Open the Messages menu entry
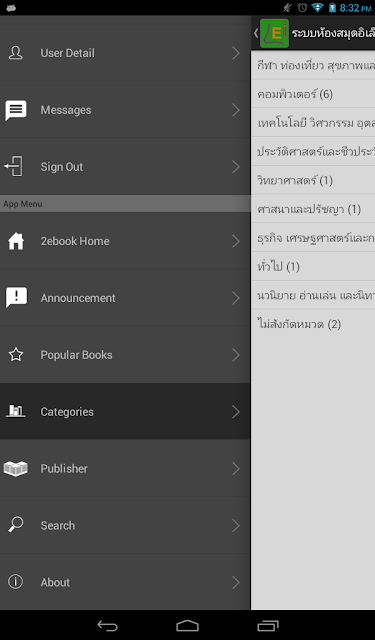The height and width of the screenshot is (640, 375). pyautogui.click(x=125, y=110)
